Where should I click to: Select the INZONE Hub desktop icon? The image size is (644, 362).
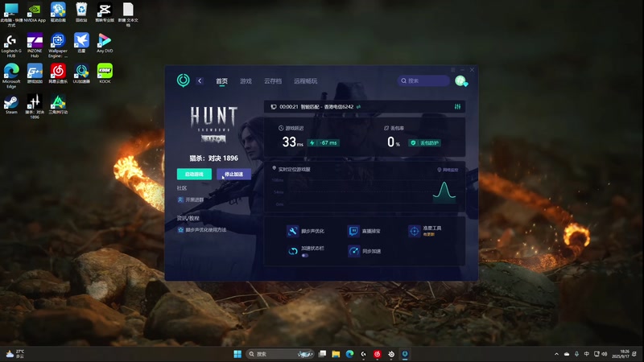pos(35,45)
